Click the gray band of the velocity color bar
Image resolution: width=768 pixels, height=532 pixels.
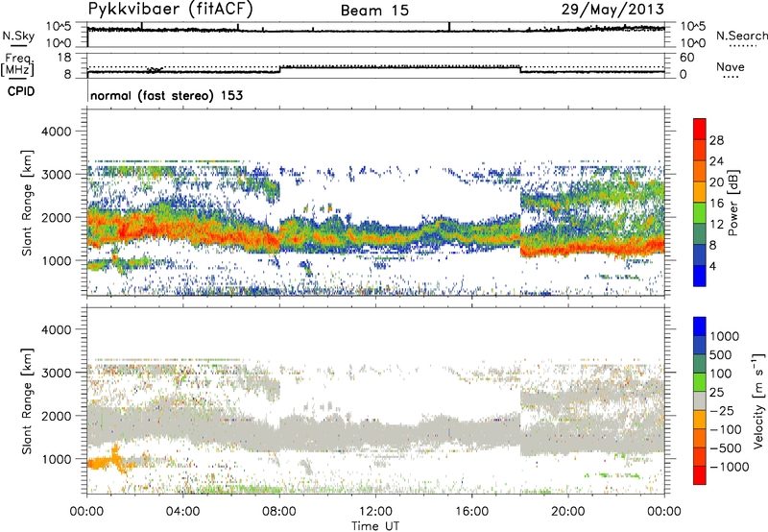click(700, 401)
